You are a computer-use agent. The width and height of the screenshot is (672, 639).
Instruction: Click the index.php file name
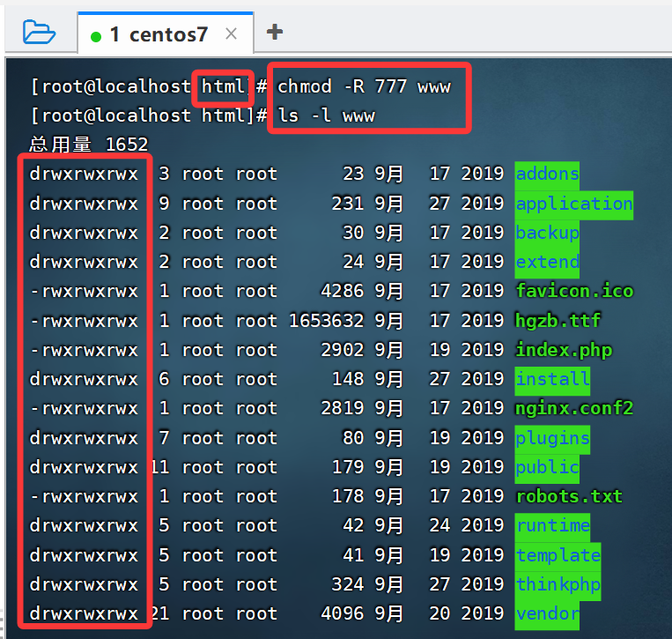[564, 351]
